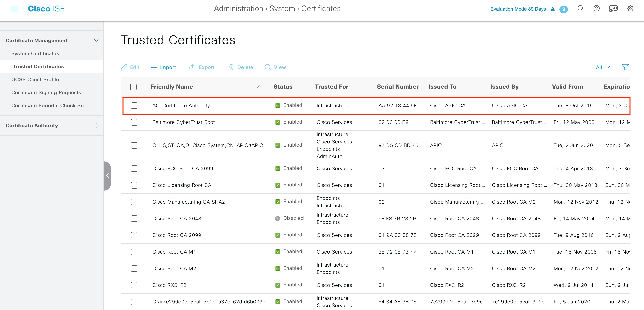The image size is (644, 310).
Task: Check the Cisco Licensing Root CA row
Action: [134, 185]
